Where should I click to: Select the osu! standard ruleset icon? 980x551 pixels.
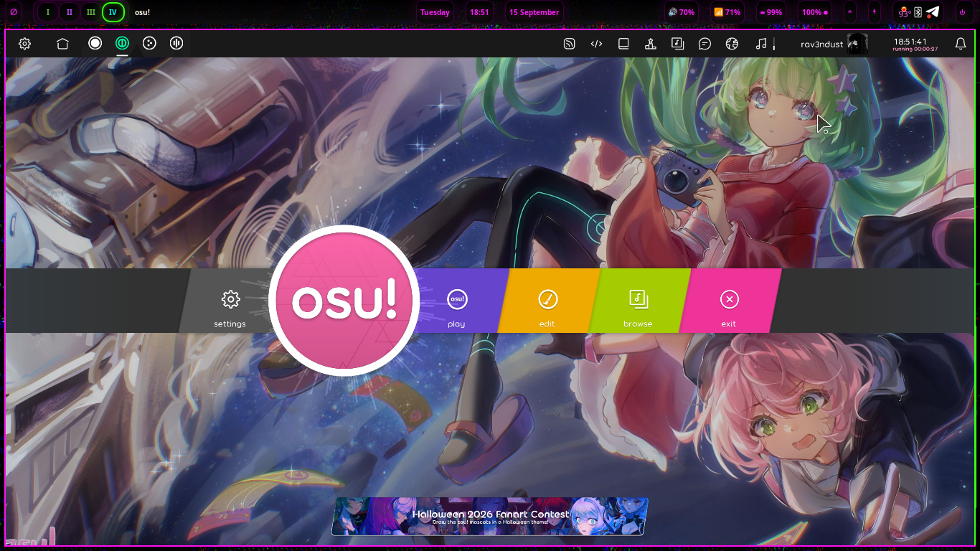pos(95,43)
